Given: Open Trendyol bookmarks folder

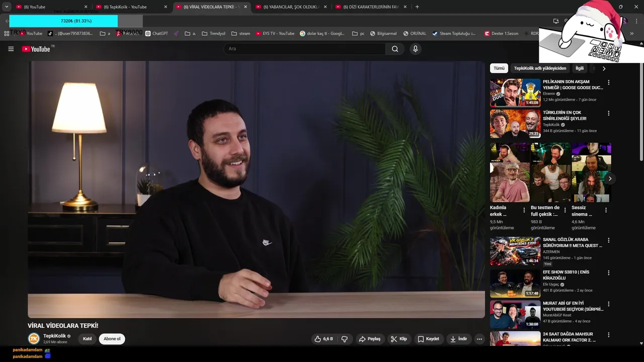Looking at the screenshot, I should tap(213, 34).
